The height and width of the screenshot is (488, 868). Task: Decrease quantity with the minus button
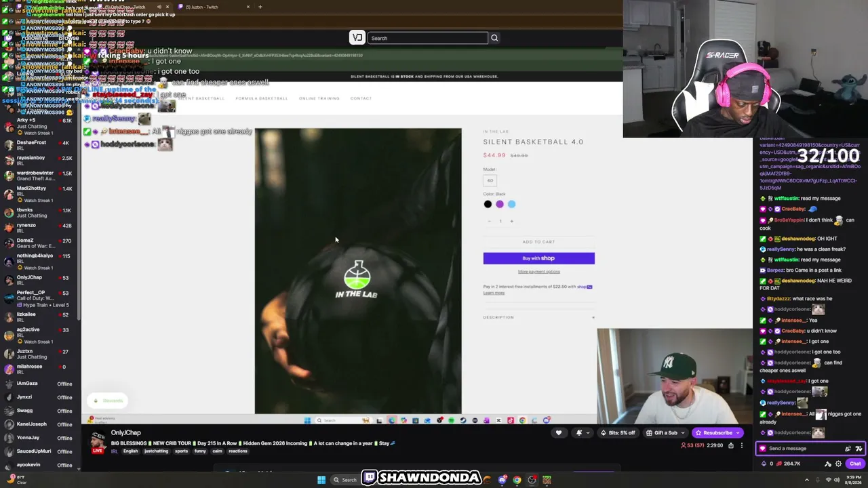tap(489, 221)
